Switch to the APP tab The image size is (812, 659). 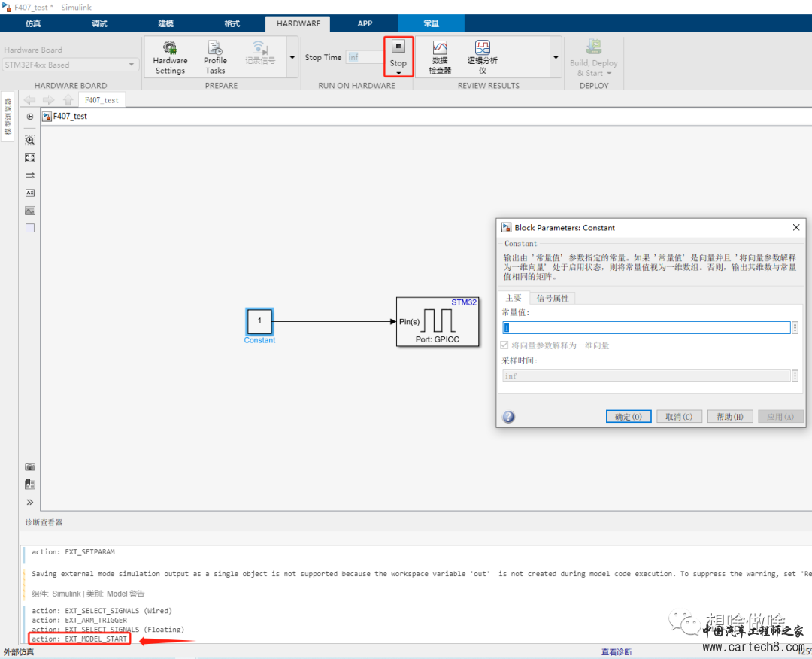(365, 23)
